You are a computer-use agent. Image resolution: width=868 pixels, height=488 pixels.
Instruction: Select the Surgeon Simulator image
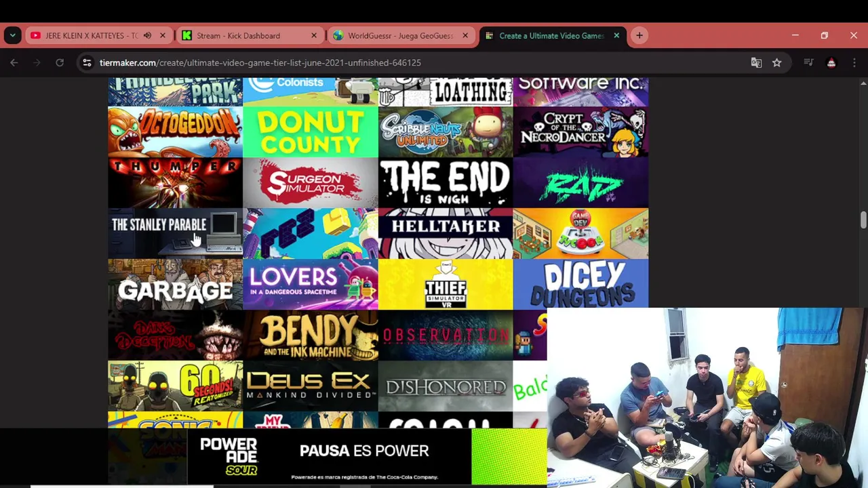[x=310, y=182]
